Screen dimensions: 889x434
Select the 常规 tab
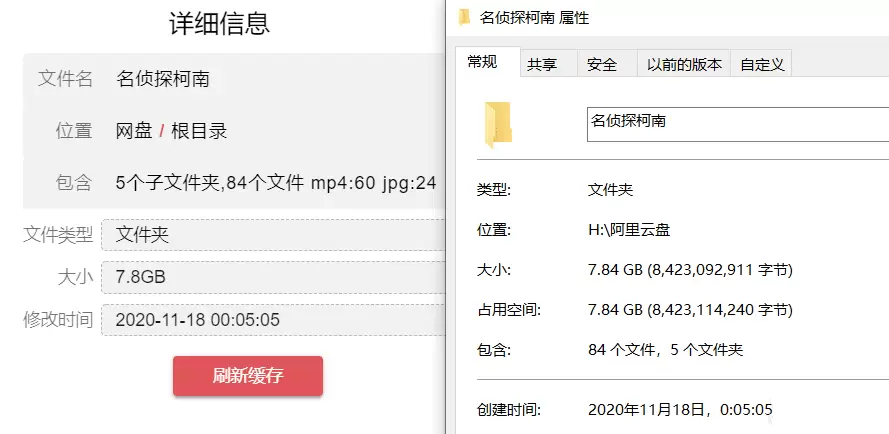482,62
